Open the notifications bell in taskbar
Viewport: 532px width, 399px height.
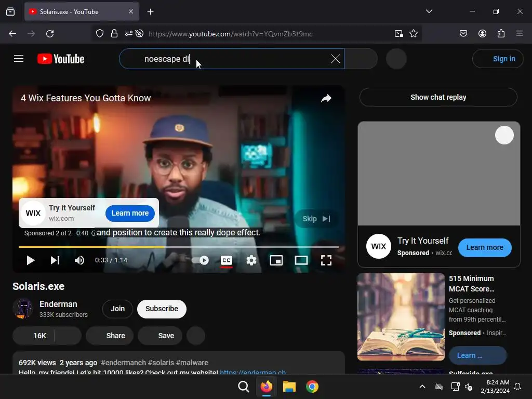click(x=518, y=387)
